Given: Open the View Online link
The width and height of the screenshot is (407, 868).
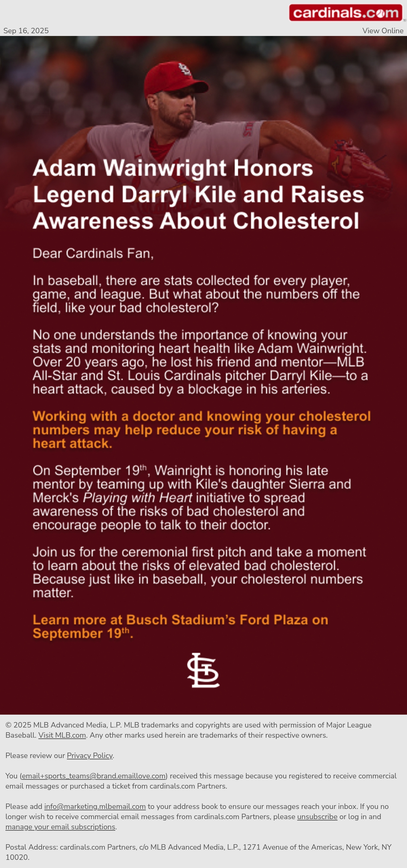Looking at the screenshot, I should pos(383,31).
